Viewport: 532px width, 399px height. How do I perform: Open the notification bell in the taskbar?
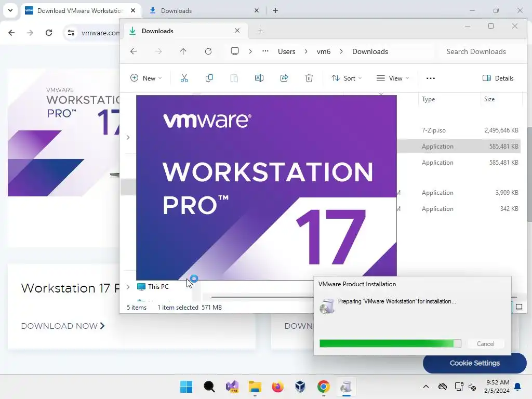point(518,387)
